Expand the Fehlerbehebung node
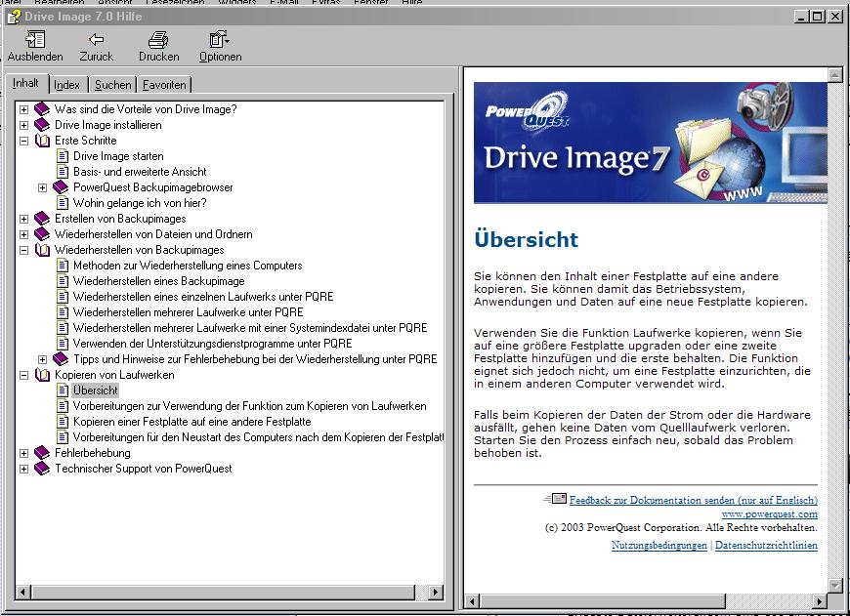Viewport: 850px width, 616px height. (x=23, y=453)
